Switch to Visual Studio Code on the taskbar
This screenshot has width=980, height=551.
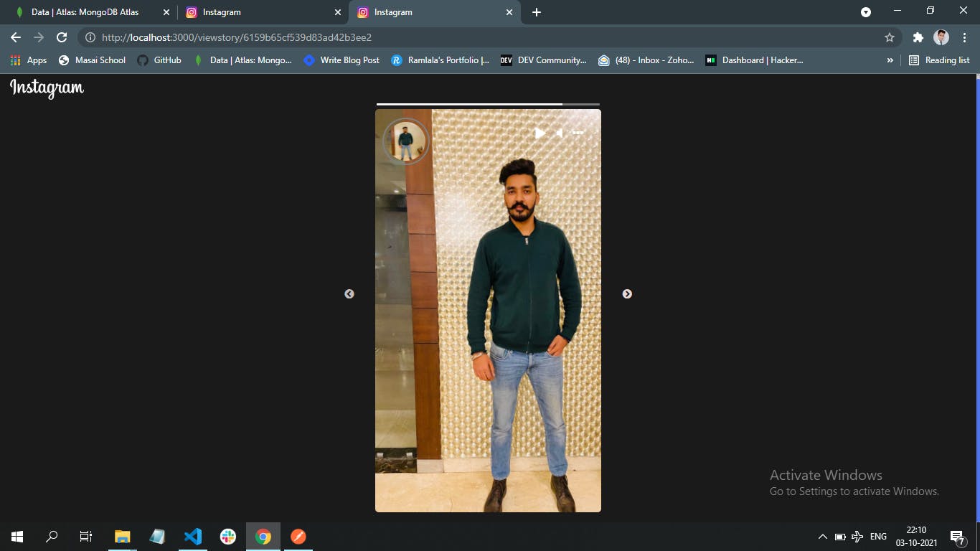(193, 536)
